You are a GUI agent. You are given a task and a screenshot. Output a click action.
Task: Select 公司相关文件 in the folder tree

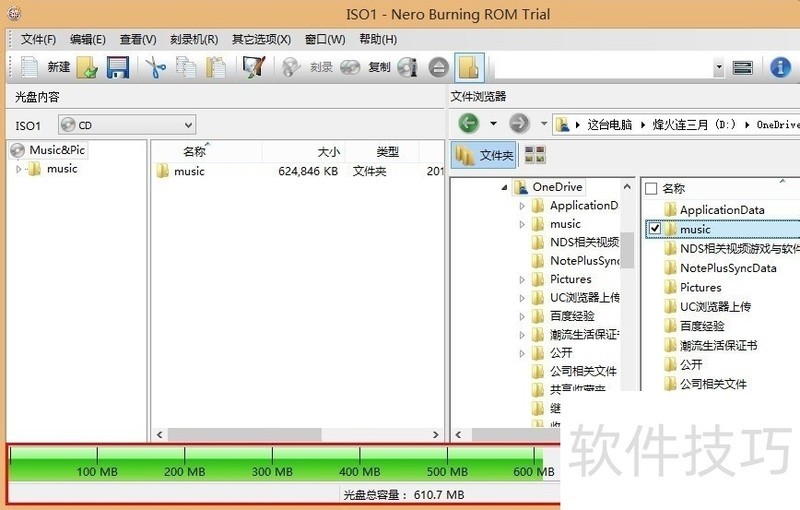583,371
